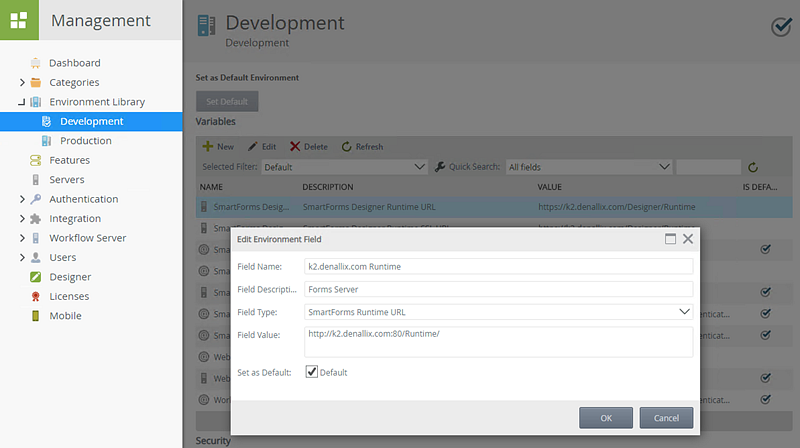Click the Field Name input box
This screenshot has width=800, height=448.
(498, 266)
